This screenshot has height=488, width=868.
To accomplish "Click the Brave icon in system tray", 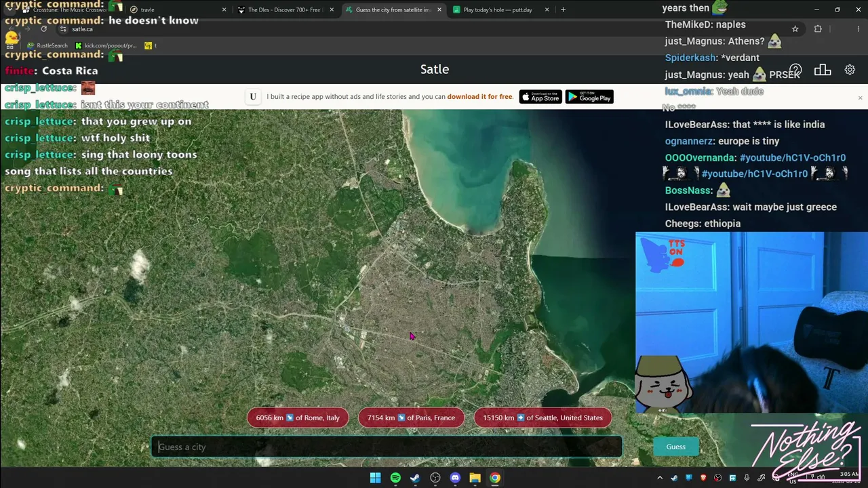I will [703, 478].
